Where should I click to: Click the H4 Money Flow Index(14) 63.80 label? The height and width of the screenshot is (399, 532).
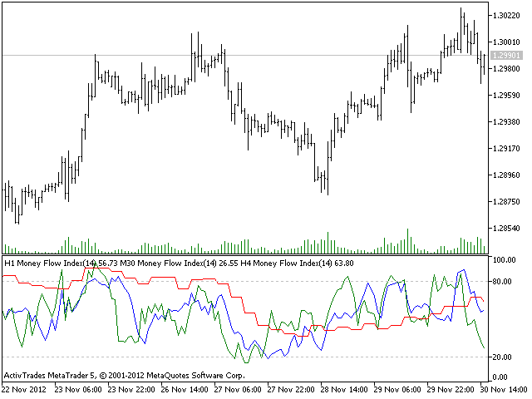(x=298, y=264)
